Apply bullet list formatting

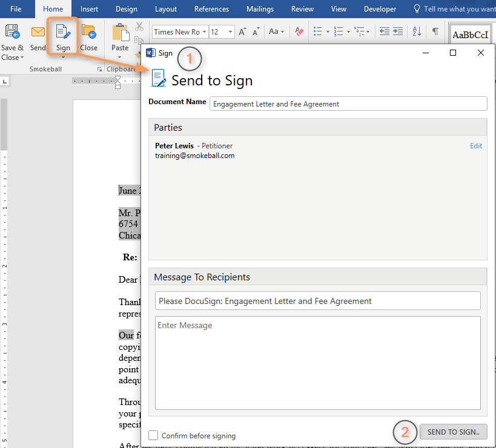[x=317, y=31]
